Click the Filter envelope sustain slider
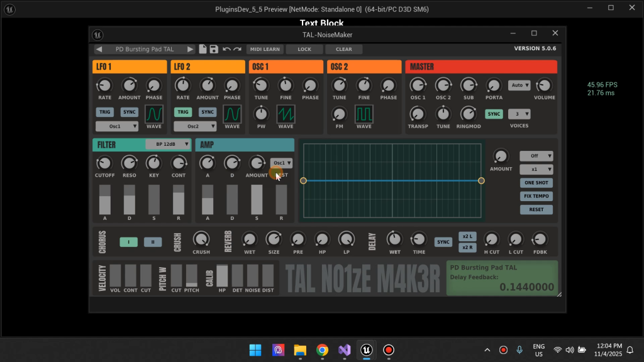This screenshot has height=362, width=644. [154, 200]
